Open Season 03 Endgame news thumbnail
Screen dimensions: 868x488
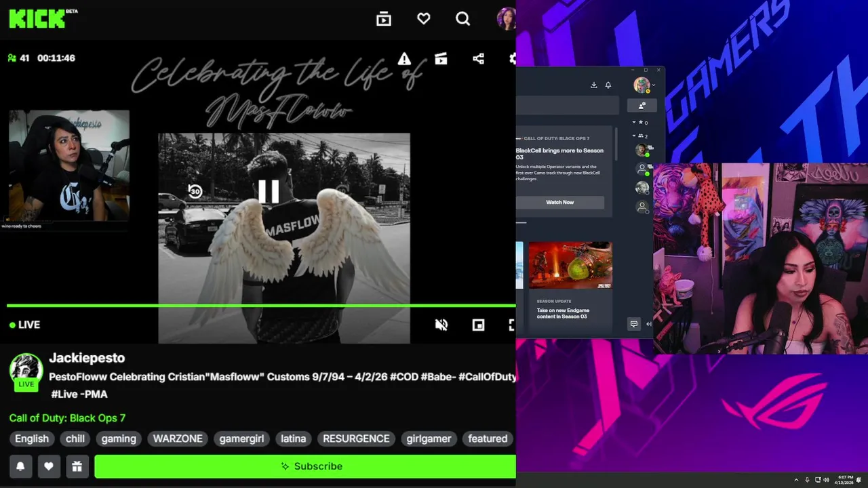(x=570, y=265)
